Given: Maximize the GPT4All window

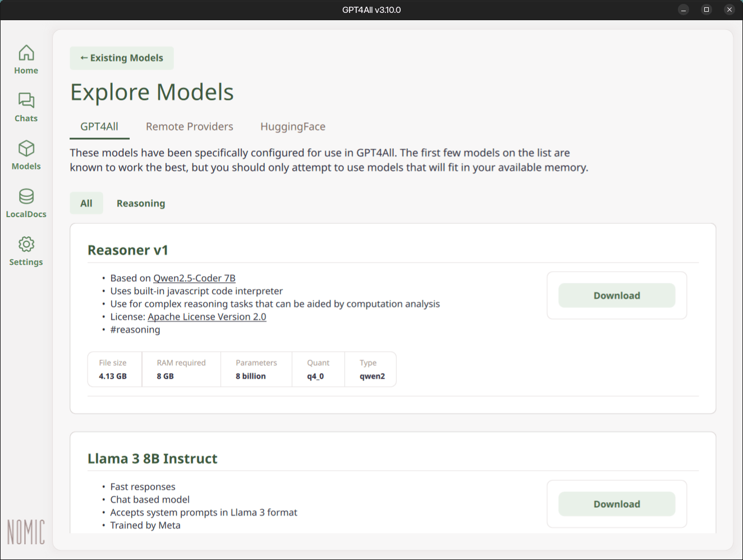Looking at the screenshot, I should click(706, 10).
